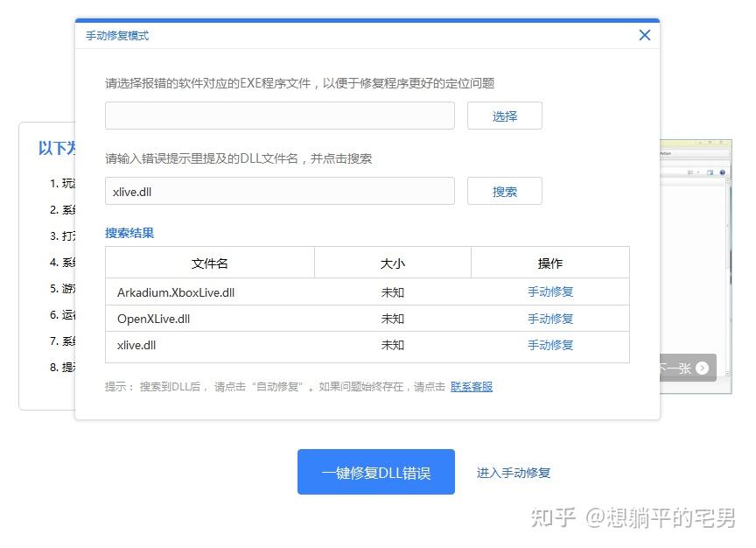Click the circular arrow icon inside 下一张 button
Image resolution: width=756 pixels, height=548 pixels.
[702, 368]
